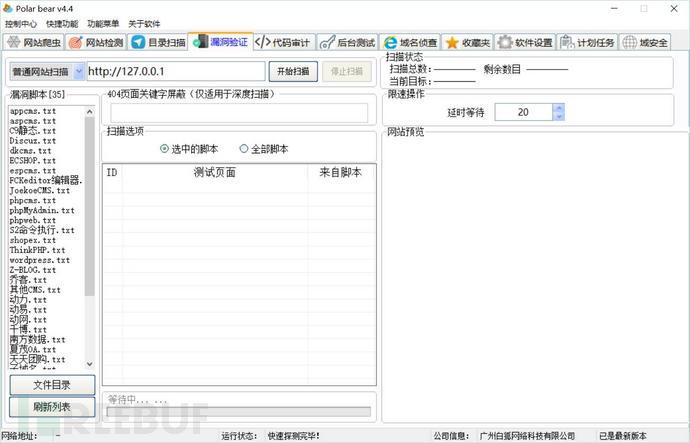Click the 开始扫描 button
This screenshot has width=690, height=443.
pos(293,71)
